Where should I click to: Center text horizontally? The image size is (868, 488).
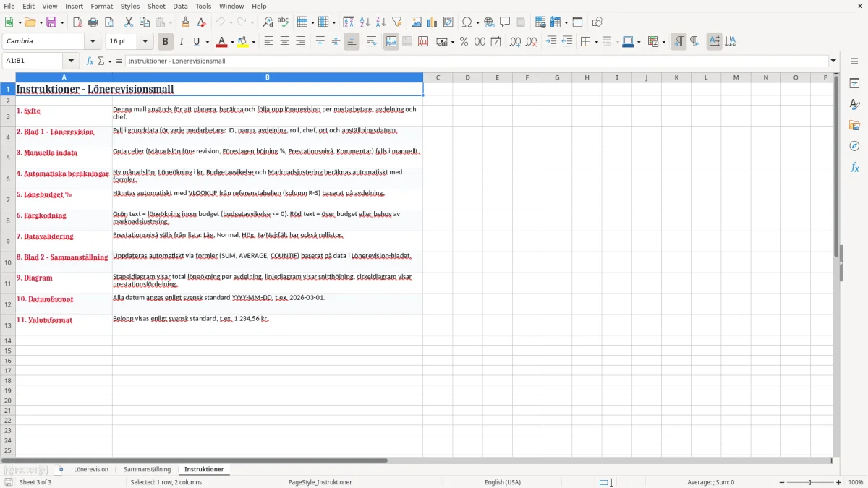(x=285, y=42)
